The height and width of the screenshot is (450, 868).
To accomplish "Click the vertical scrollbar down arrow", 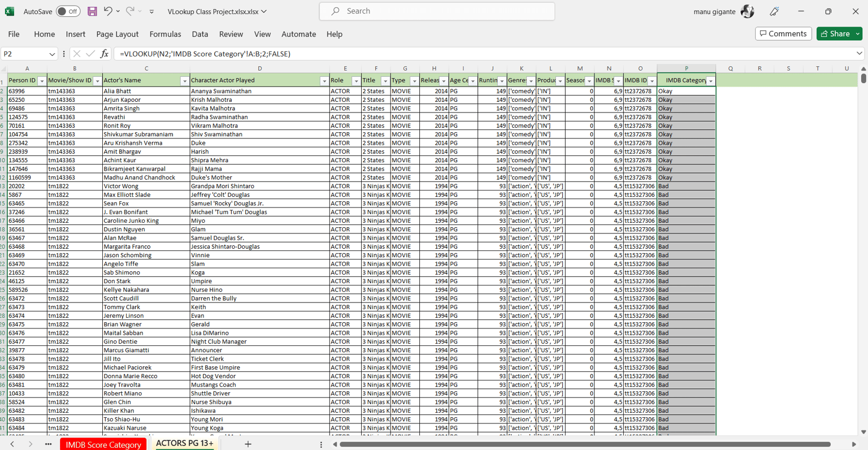I will [x=863, y=432].
